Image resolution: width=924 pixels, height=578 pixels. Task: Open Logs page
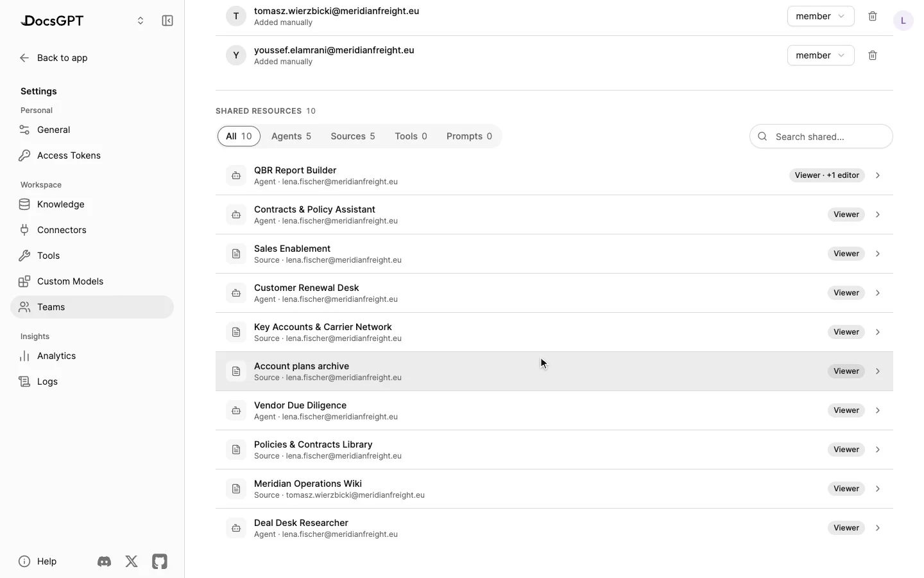coord(92,381)
